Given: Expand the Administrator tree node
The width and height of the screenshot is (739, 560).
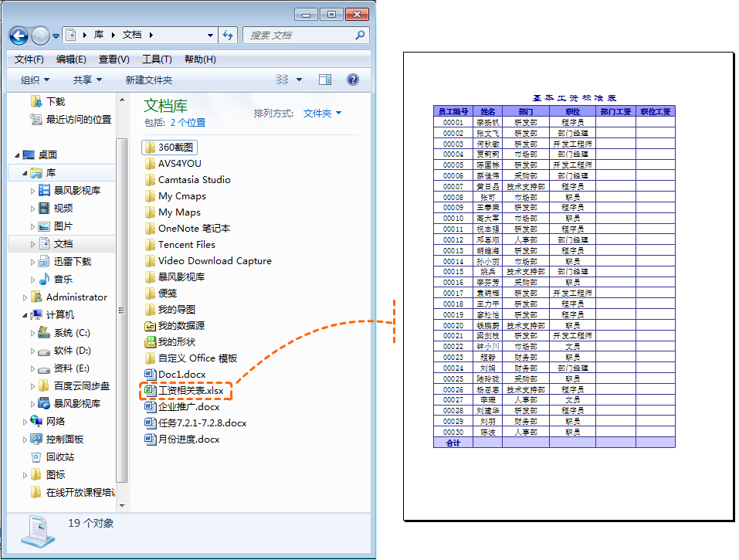Looking at the screenshot, I should tap(25, 297).
